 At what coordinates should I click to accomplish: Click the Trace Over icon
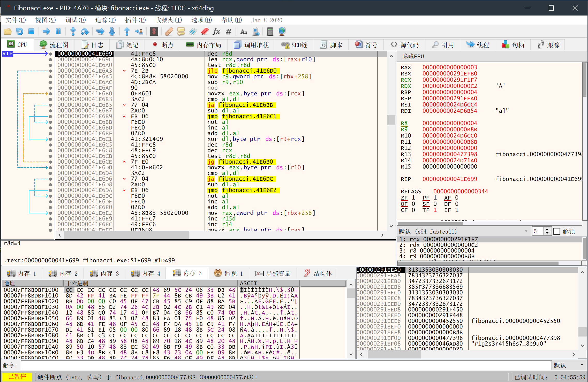112,32
